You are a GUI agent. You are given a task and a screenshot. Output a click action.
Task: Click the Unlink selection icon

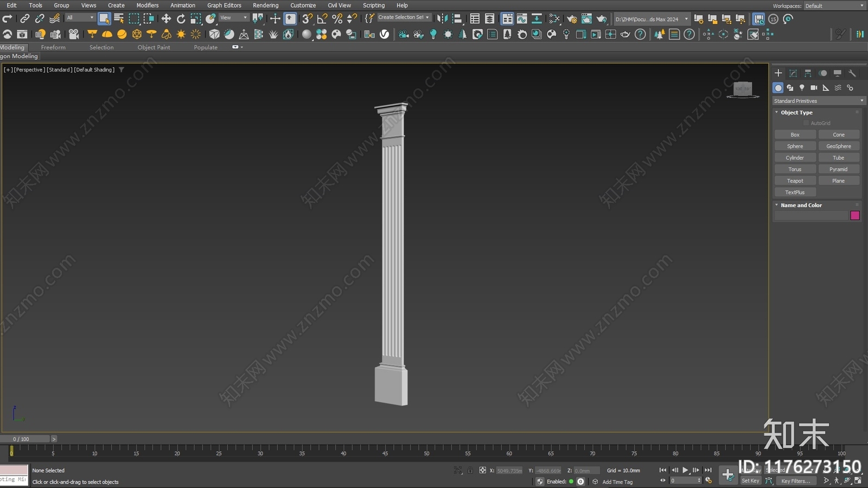click(40, 19)
